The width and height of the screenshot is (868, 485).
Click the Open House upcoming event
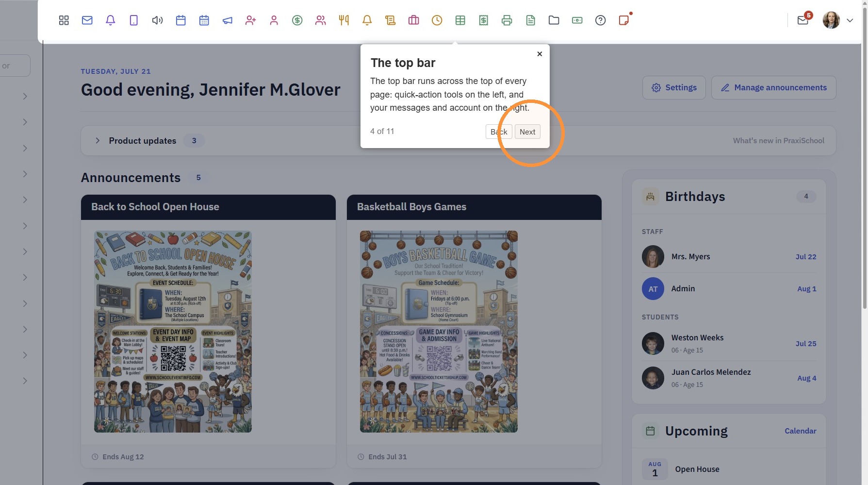(x=729, y=469)
